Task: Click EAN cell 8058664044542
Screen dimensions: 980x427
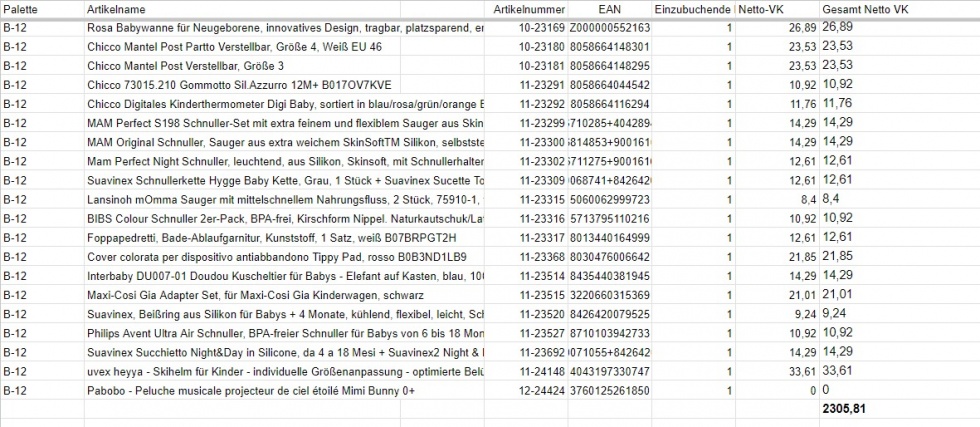Action: (609, 84)
